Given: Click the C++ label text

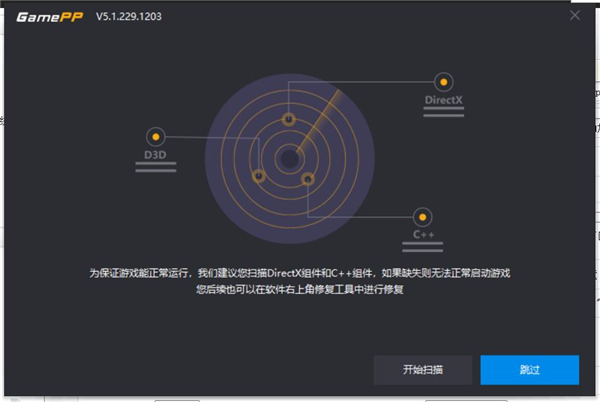Looking at the screenshot, I should pyautogui.click(x=423, y=236).
